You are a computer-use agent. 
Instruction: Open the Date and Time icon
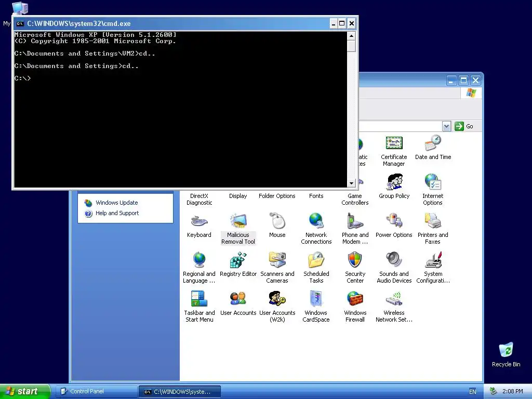(x=433, y=148)
